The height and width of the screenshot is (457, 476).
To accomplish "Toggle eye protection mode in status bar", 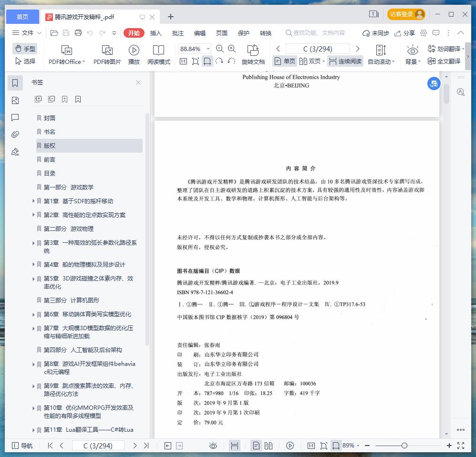I will [x=213, y=446].
